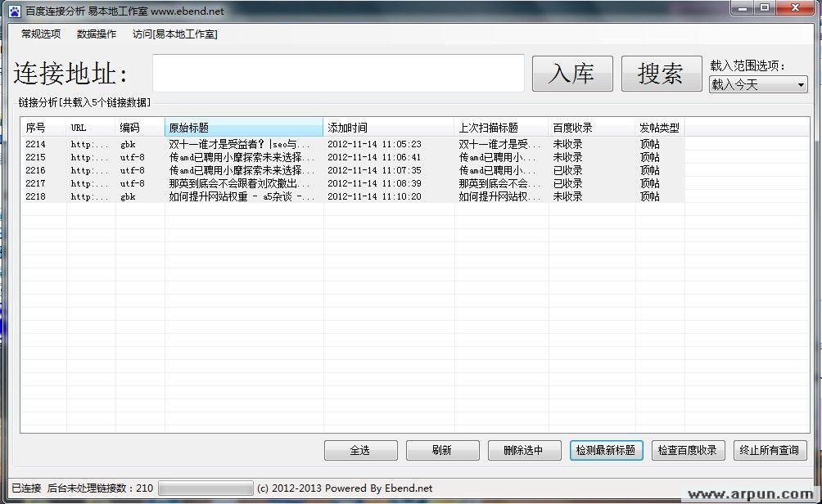This screenshot has height=504, width=822.
Task: Click the 全选 button
Action: 361,450
